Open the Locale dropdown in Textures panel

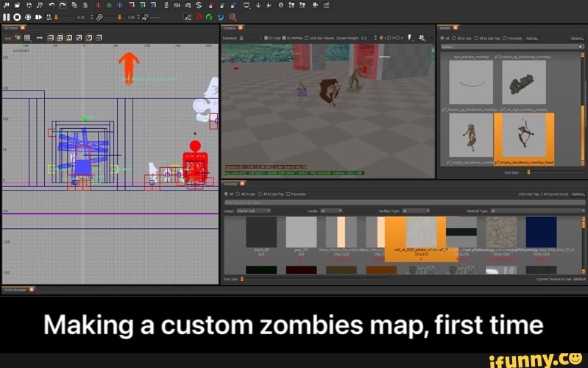[x=331, y=210]
